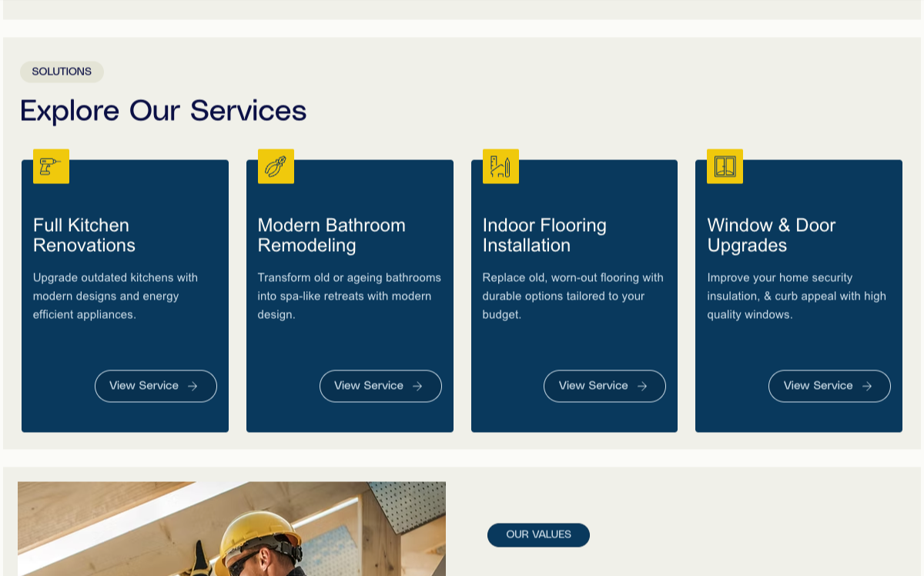The image size is (924, 576).
Task: Open the Modern Bathroom Remodeling title
Action: click(331, 236)
